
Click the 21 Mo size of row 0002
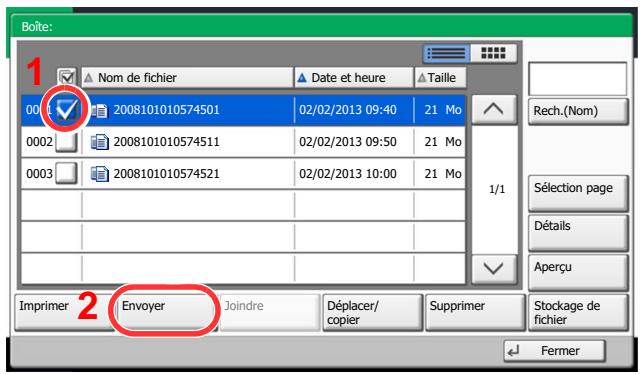443,142
